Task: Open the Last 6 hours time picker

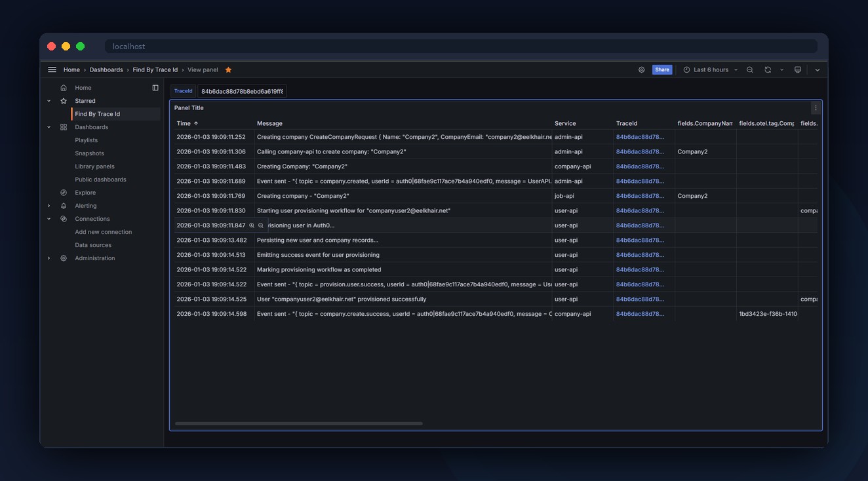Action: (710, 69)
